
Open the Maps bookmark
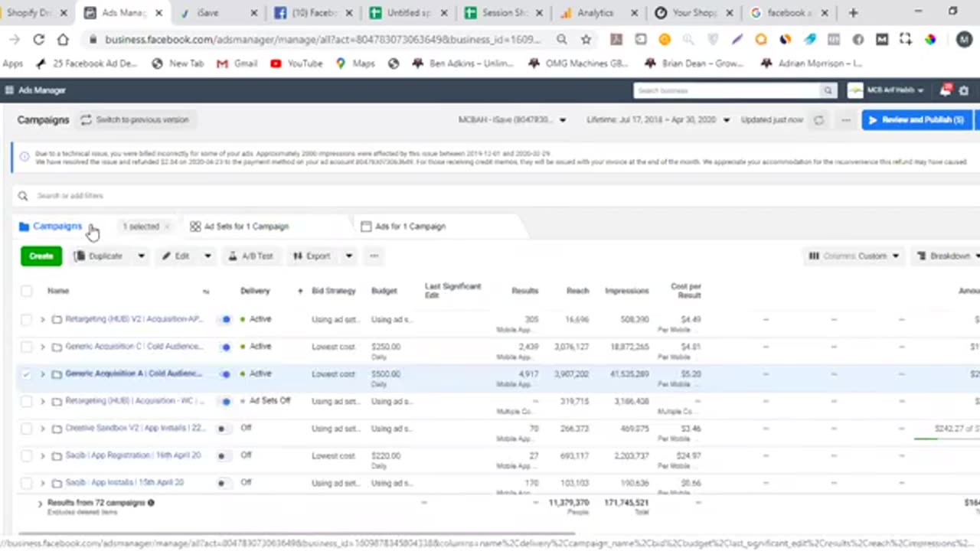pos(355,64)
